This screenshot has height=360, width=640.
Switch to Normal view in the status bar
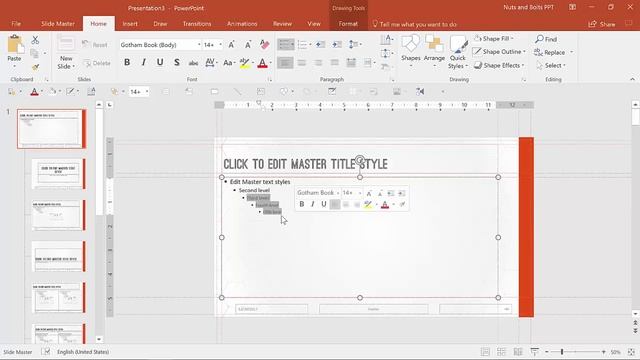pyautogui.click(x=485, y=352)
